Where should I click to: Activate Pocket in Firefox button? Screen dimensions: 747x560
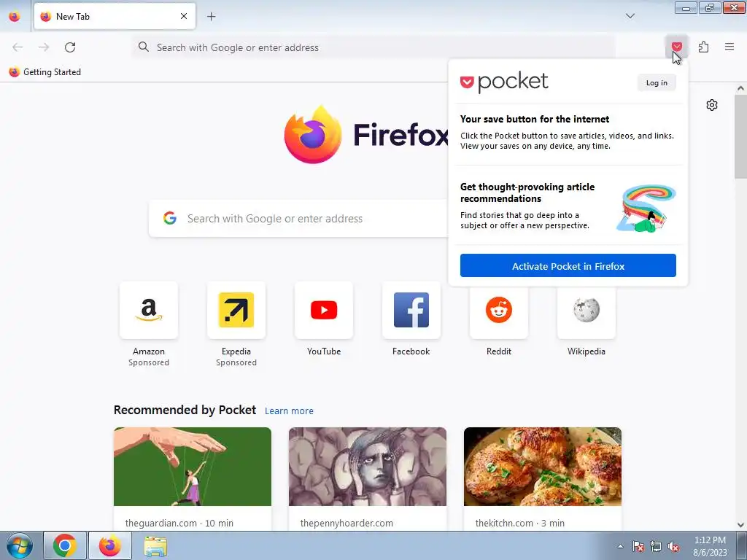click(x=568, y=265)
